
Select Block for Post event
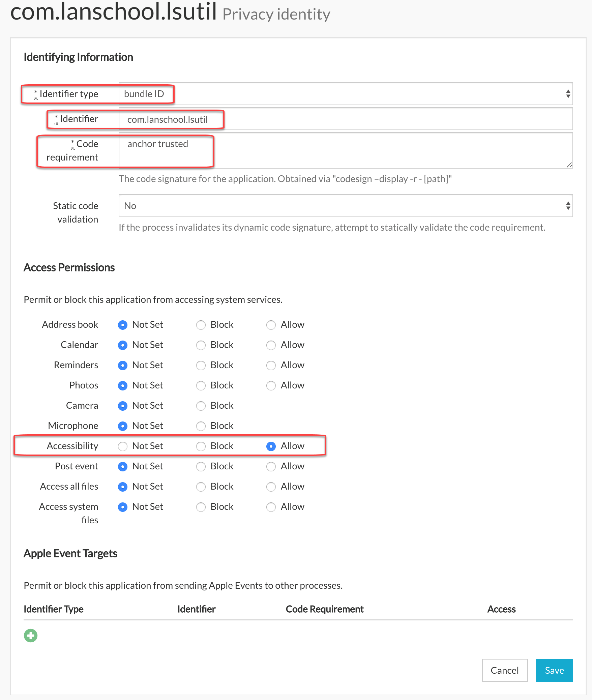[x=201, y=466]
